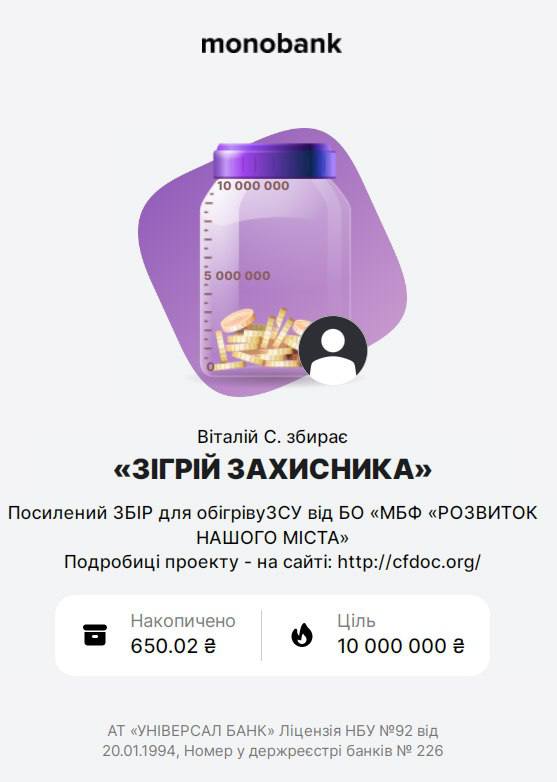The width and height of the screenshot is (557, 782).
Task: Click the user avatar profile icon
Action: (x=333, y=350)
